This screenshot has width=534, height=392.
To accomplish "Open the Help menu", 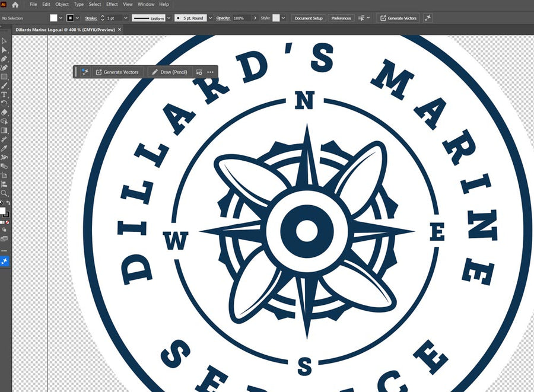I will (x=164, y=4).
